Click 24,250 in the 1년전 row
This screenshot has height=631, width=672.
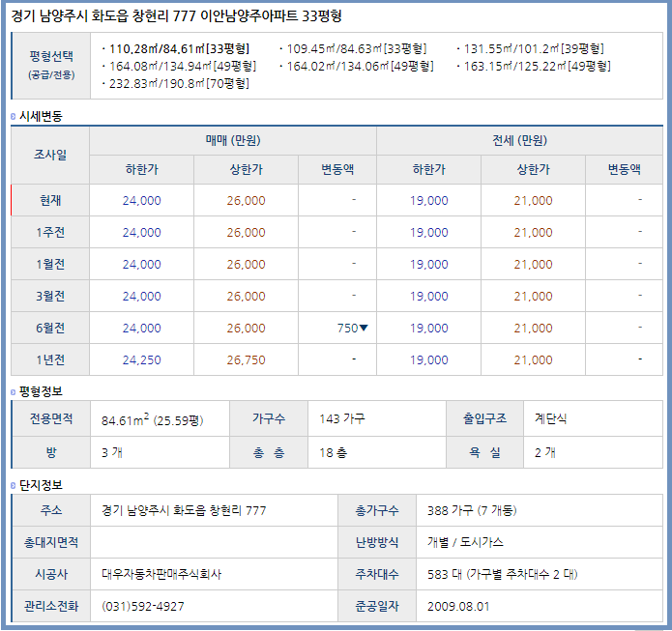click(142, 359)
